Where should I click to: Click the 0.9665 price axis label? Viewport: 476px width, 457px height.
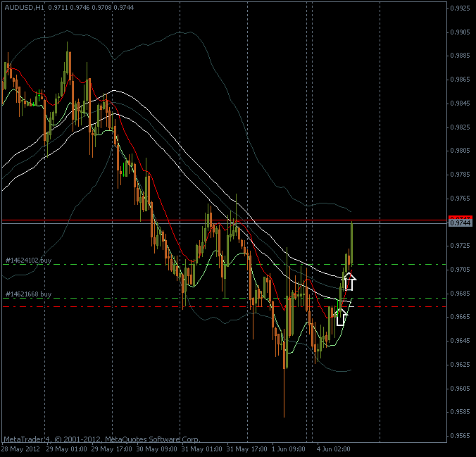[x=461, y=317]
